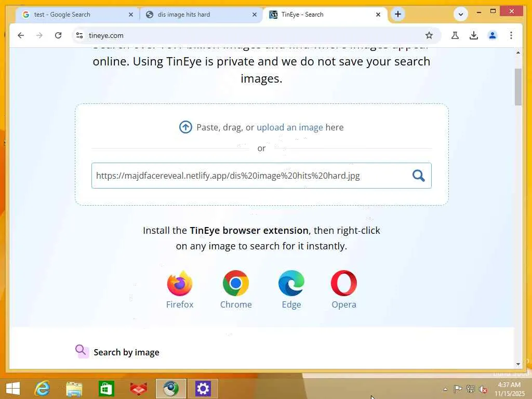Close the TinEye - Search tab
Image resolution: width=532 pixels, height=399 pixels.
tap(378, 15)
